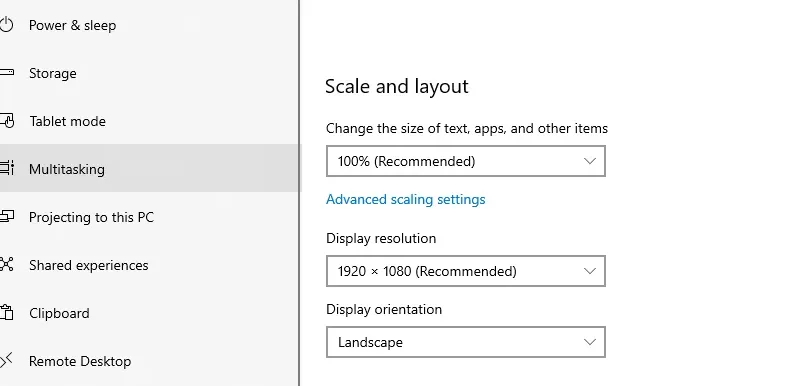800x386 pixels.
Task: Open the 1920 × 1080 resolution dropdown
Action: pyautogui.click(x=466, y=271)
